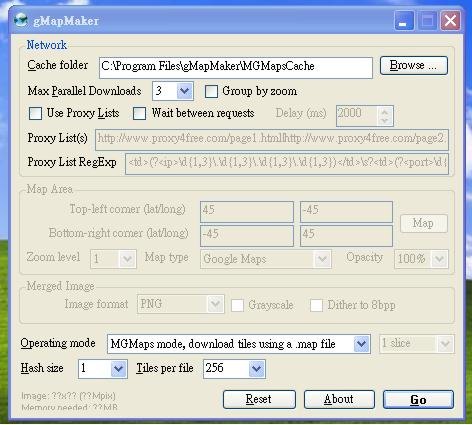The image size is (472, 425).
Task: Click the Image: ??x?? status text
Action: point(68,396)
